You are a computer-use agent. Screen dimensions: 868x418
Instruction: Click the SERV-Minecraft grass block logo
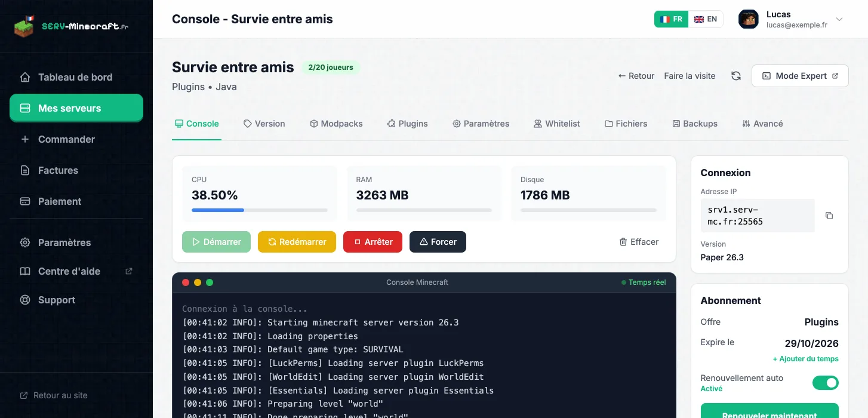tap(24, 26)
